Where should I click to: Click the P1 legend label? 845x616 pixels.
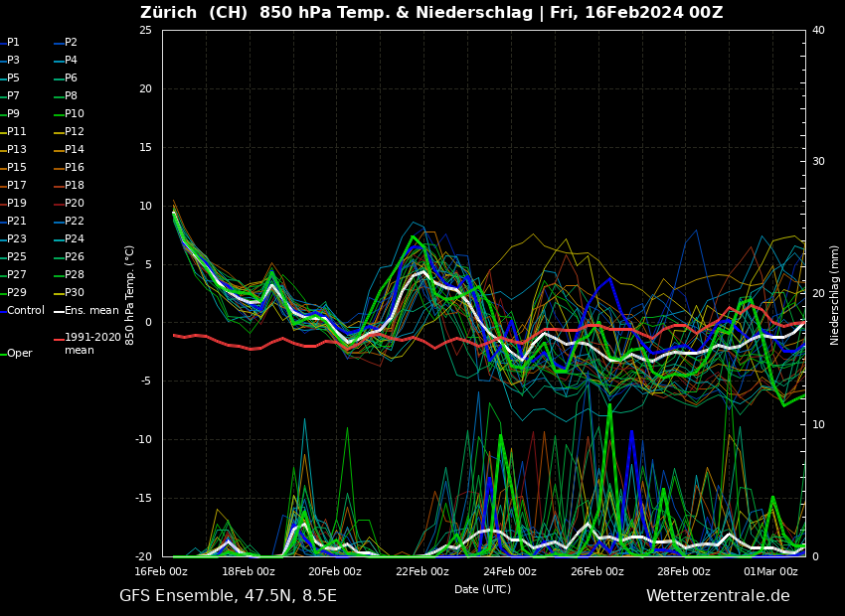click(x=13, y=42)
